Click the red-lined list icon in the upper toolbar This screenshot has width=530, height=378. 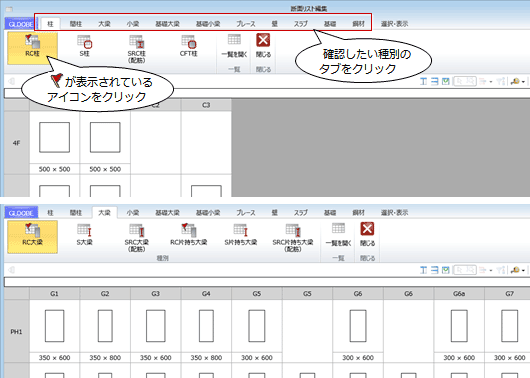click(x=483, y=81)
